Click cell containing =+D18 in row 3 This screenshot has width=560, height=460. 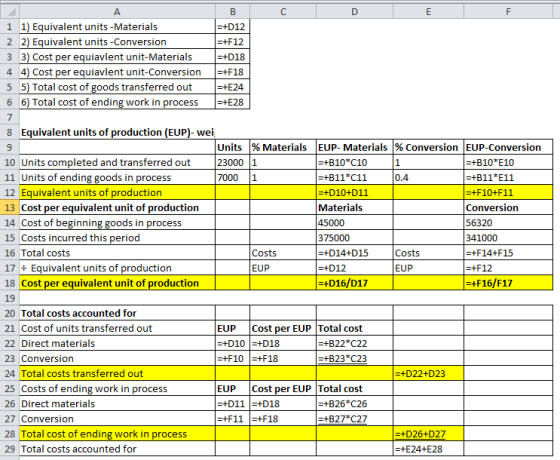coord(232,57)
